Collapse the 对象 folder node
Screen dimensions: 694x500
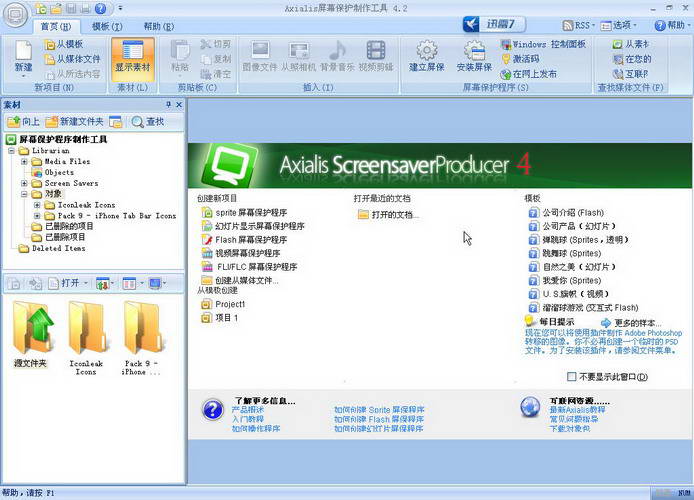(25, 194)
